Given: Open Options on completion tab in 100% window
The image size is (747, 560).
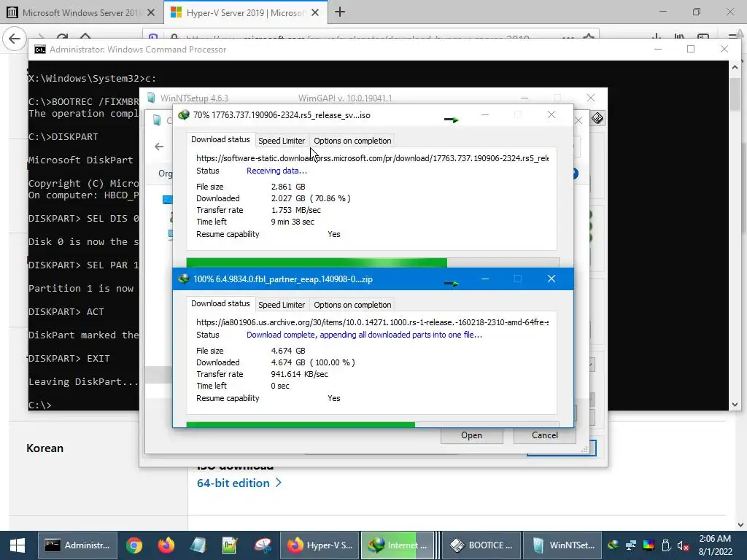Looking at the screenshot, I should (352, 305).
